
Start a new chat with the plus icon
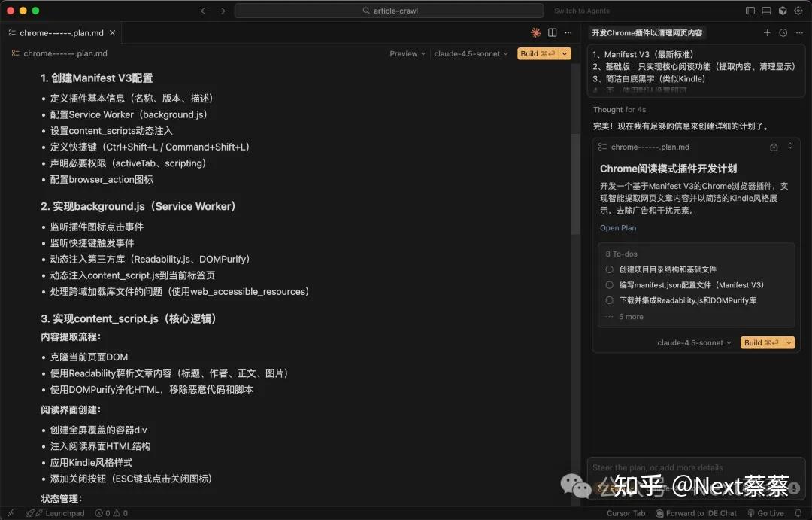coord(767,32)
